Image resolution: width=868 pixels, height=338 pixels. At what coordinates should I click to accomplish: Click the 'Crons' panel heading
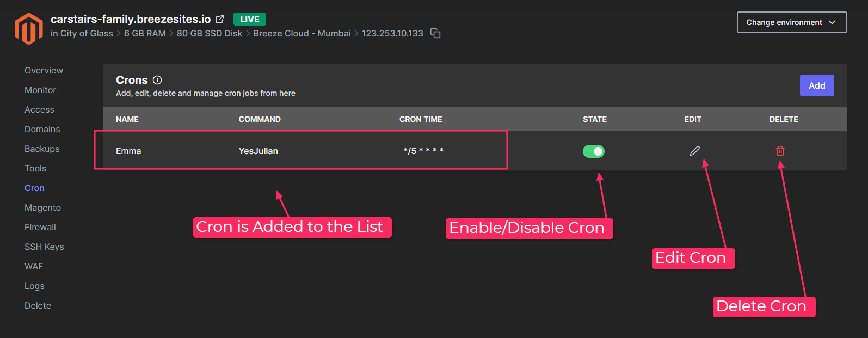point(132,80)
